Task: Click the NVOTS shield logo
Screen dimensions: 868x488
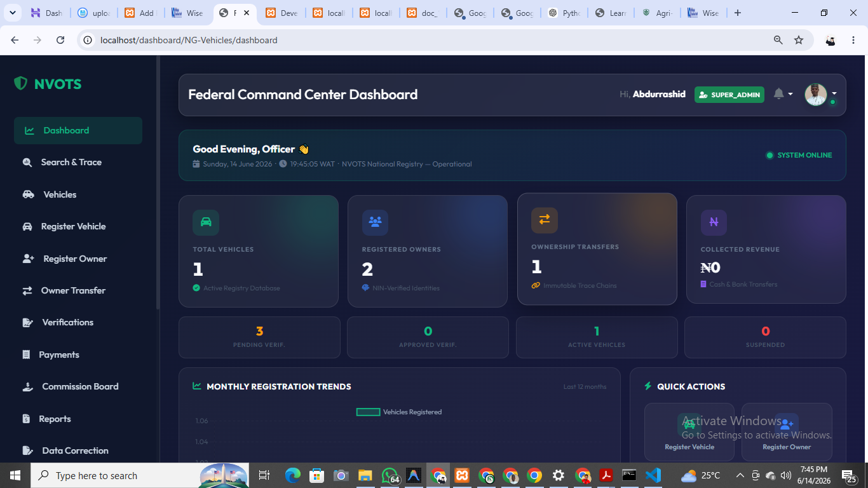Action: (21, 83)
